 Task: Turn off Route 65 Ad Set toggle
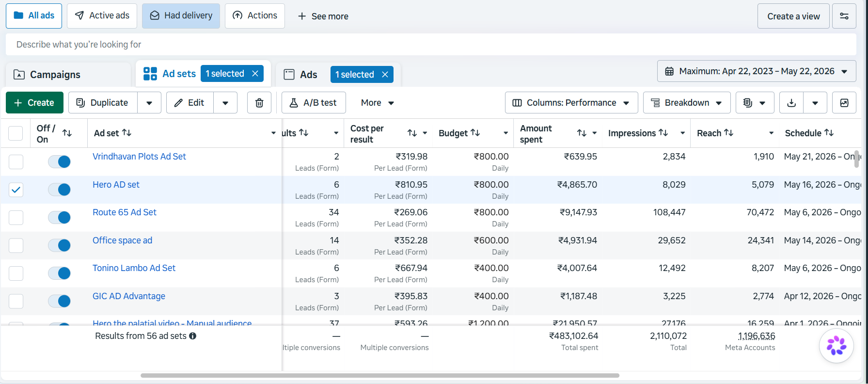coord(60,217)
